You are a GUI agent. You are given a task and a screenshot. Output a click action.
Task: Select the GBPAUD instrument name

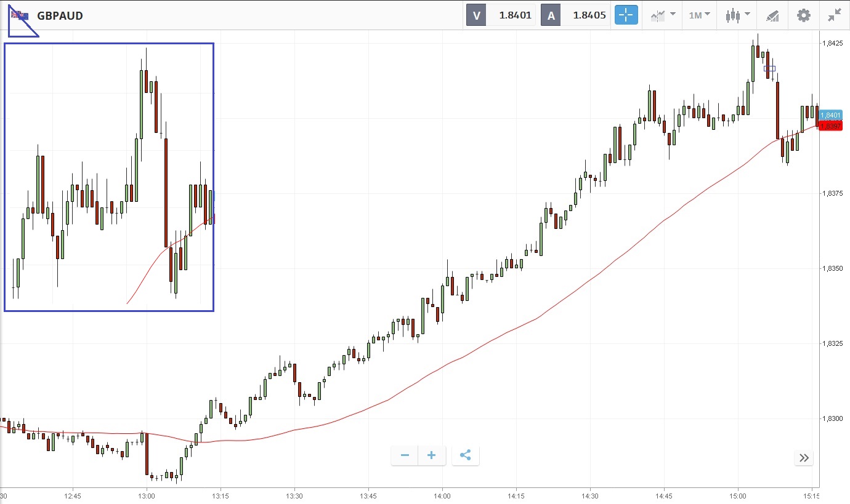tap(60, 15)
